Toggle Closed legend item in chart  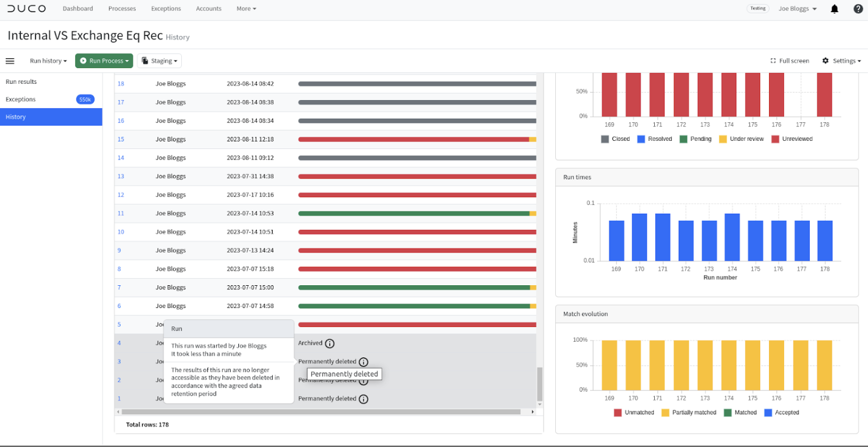coord(615,139)
